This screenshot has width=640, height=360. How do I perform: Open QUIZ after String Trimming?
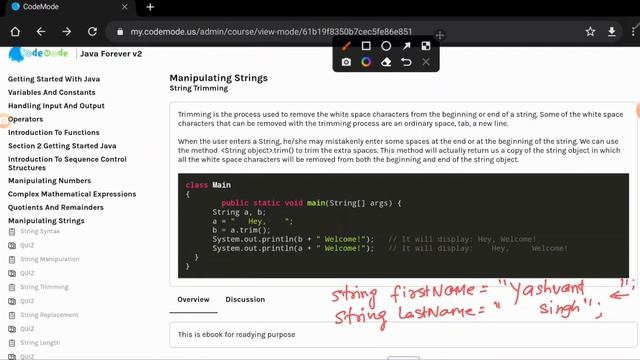(27, 301)
